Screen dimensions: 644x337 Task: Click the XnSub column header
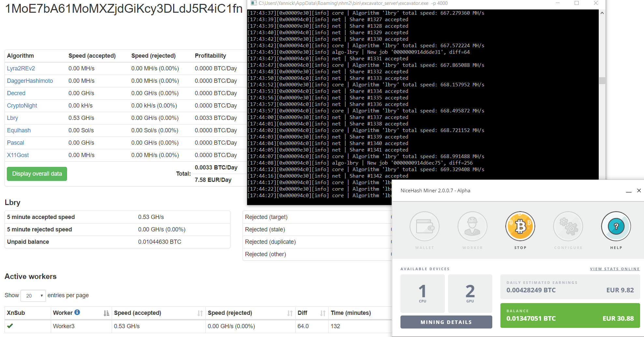(x=16, y=313)
